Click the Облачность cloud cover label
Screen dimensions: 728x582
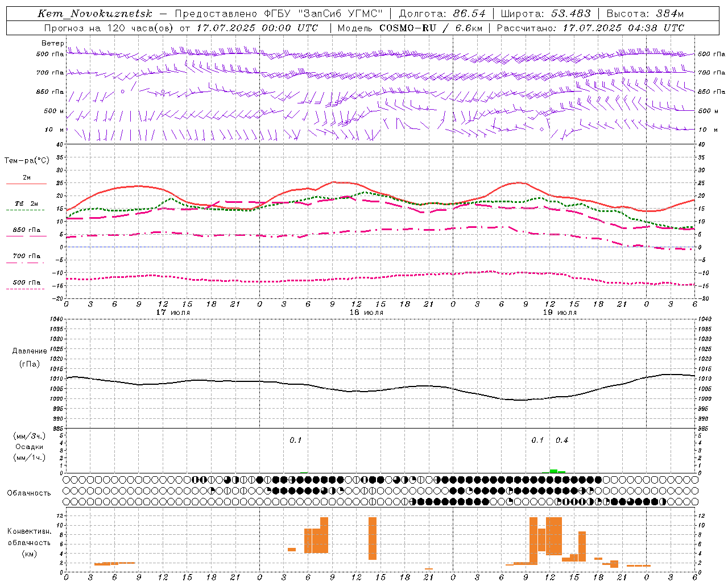(x=28, y=493)
